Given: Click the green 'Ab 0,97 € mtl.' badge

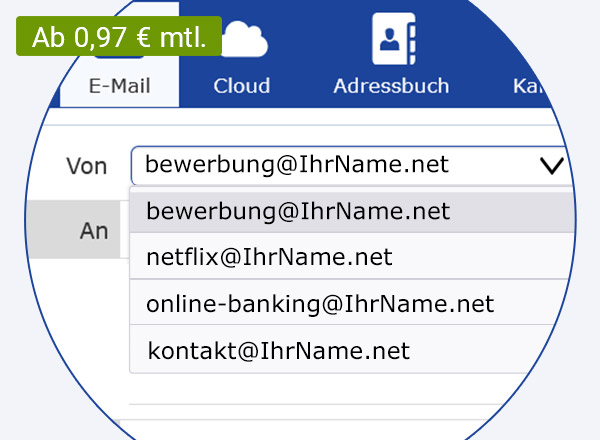Looking at the screenshot, I should point(119,36).
